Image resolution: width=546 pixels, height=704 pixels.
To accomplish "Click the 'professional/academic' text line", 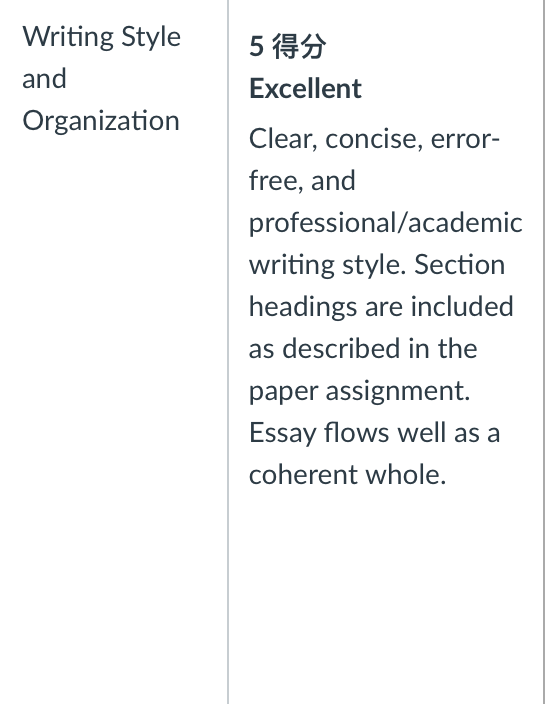I will [386, 223].
